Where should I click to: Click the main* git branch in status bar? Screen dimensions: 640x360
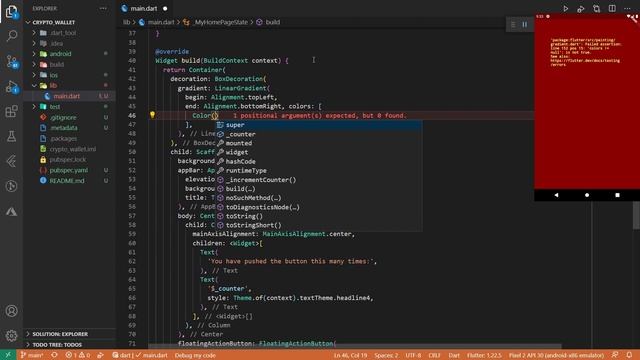point(32,355)
